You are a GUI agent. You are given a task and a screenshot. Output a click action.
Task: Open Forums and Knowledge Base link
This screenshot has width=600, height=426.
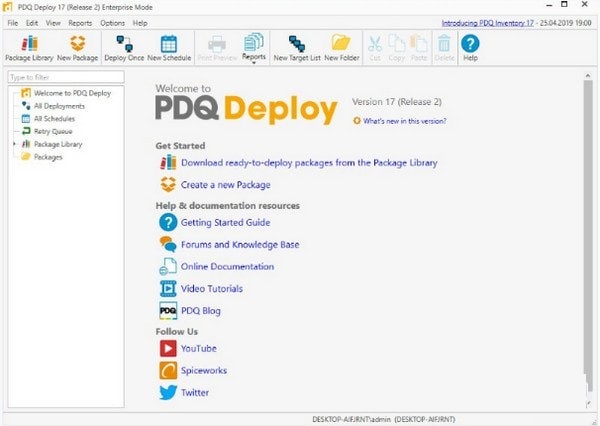240,245
